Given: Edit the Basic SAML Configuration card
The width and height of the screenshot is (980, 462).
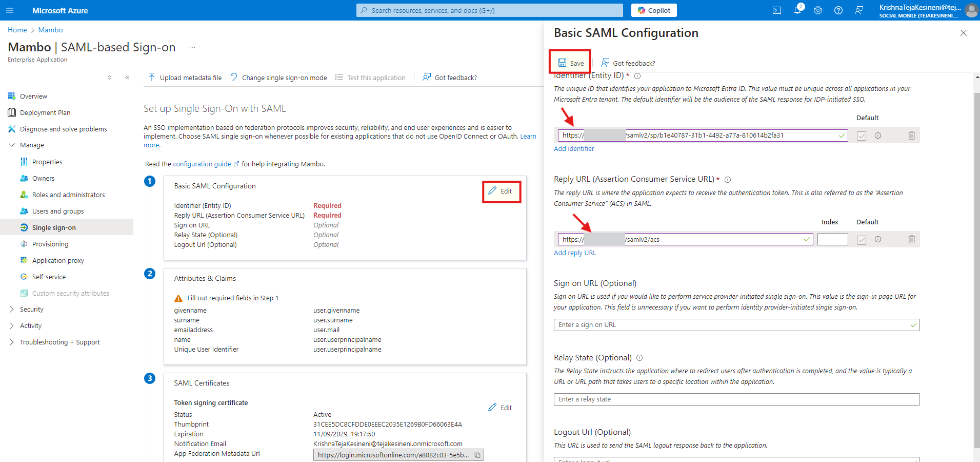Looking at the screenshot, I should click(501, 191).
